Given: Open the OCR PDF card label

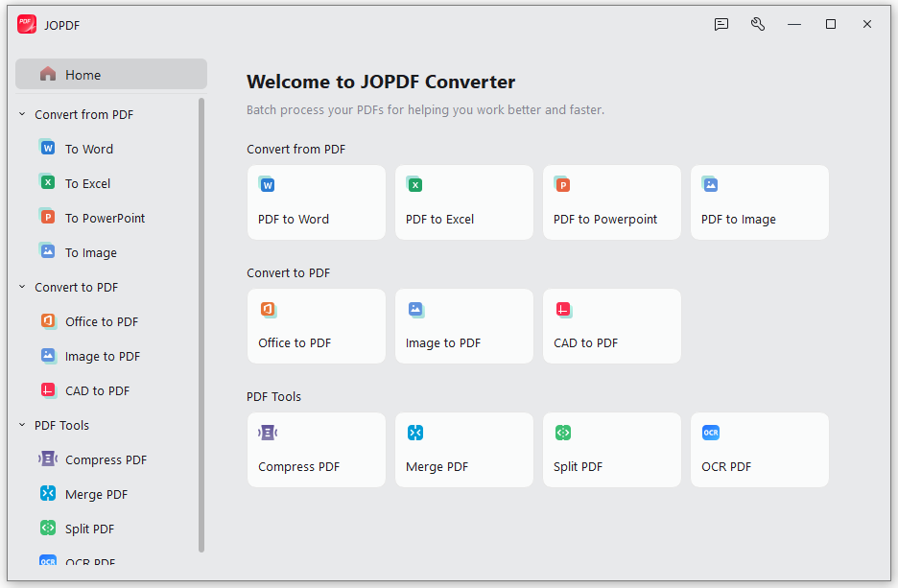Looking at the screenshot, I should point(726,466).
